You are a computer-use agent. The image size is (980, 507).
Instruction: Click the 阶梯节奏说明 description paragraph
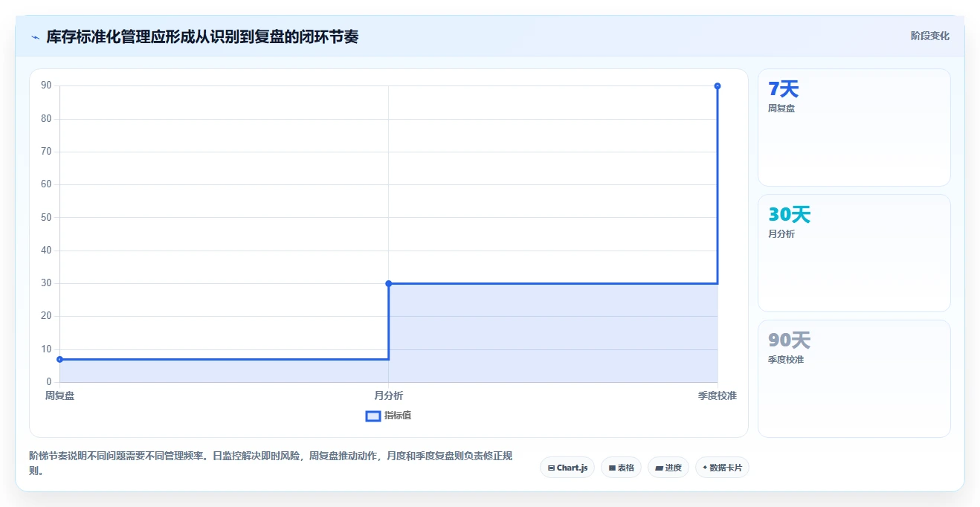point(271,463)
